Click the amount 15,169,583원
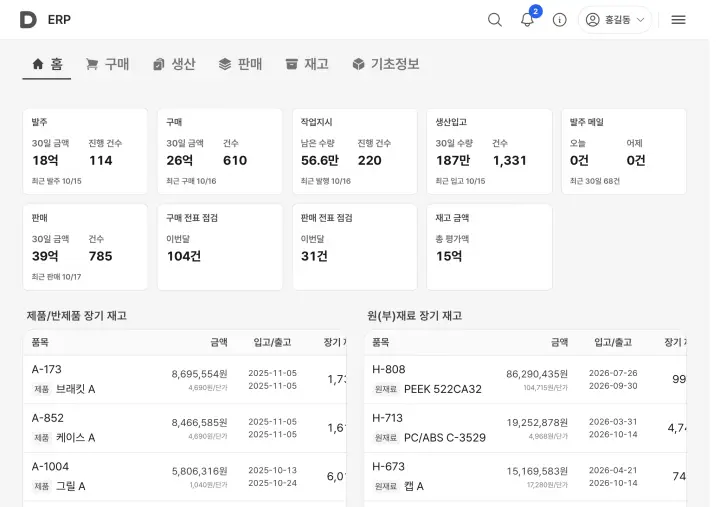 537,471
